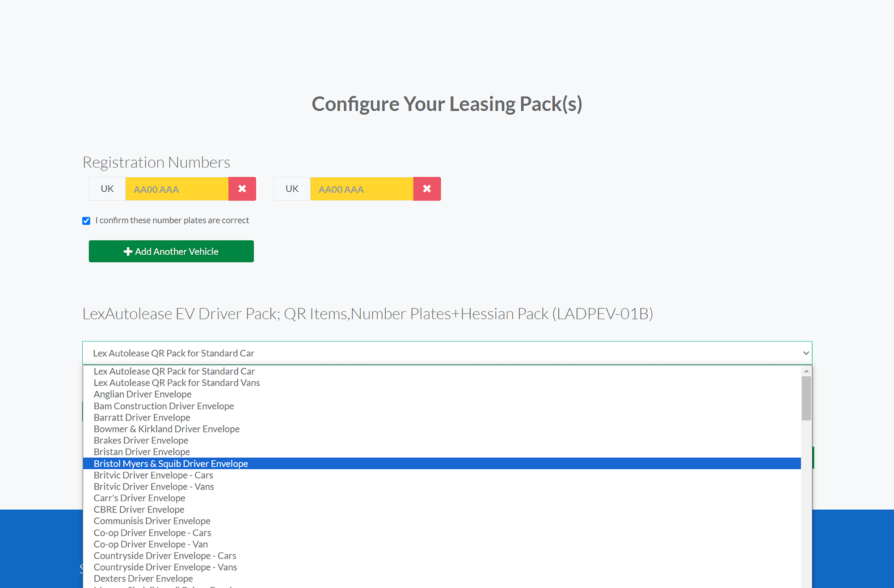Click the plus icon on Add Another Vehicle
The image size is (894, 588).
(128, 252)
